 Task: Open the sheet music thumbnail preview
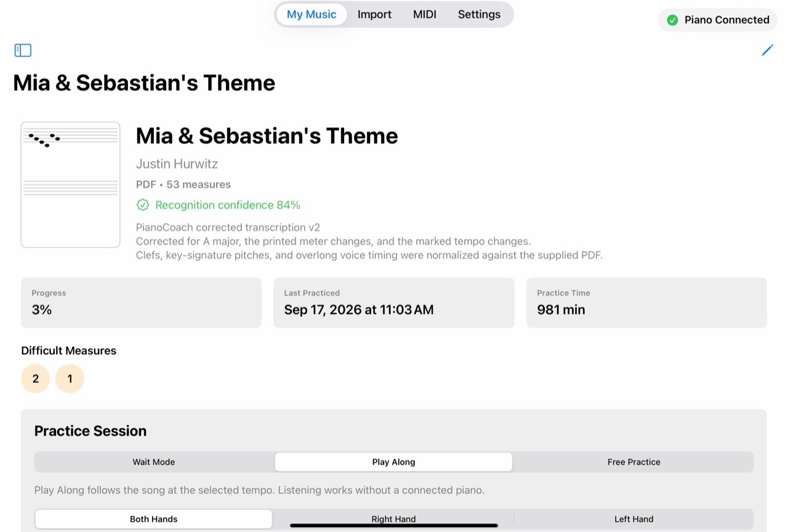click(71, 185)
